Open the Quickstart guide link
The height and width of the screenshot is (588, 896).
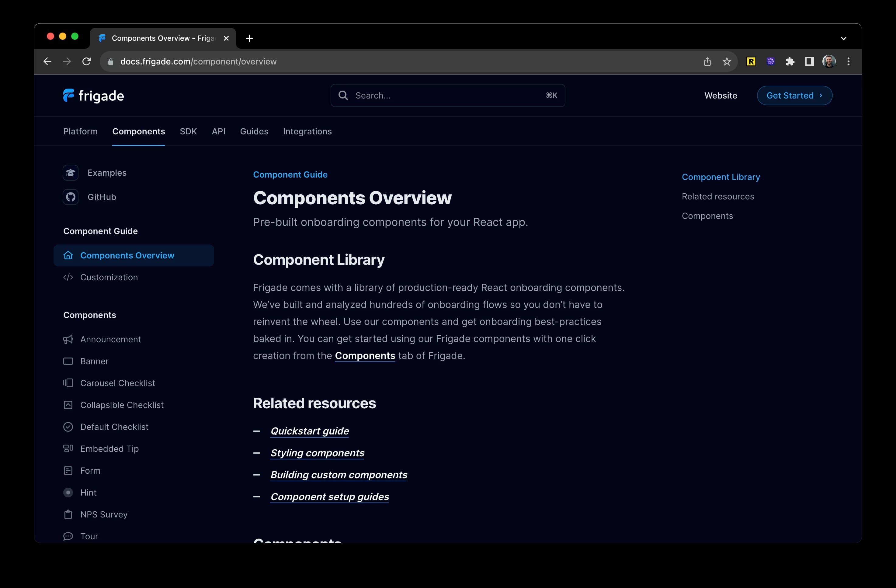tap(310, 431)
